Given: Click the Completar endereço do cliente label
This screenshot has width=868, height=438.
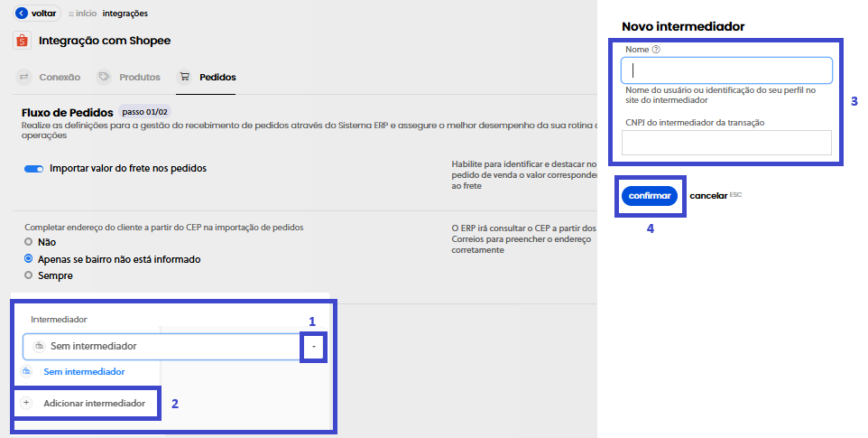Looking at the screenshot, I should pyautogui.click(x=164, y=227).
